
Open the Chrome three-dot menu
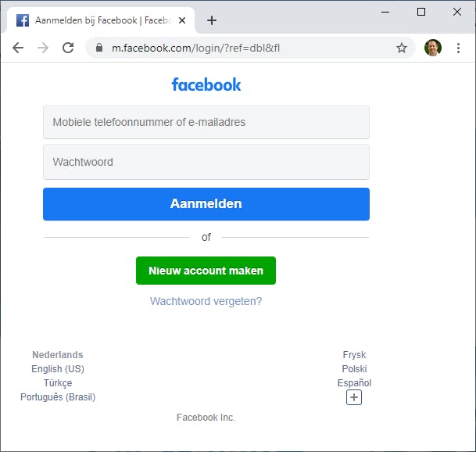458,48
